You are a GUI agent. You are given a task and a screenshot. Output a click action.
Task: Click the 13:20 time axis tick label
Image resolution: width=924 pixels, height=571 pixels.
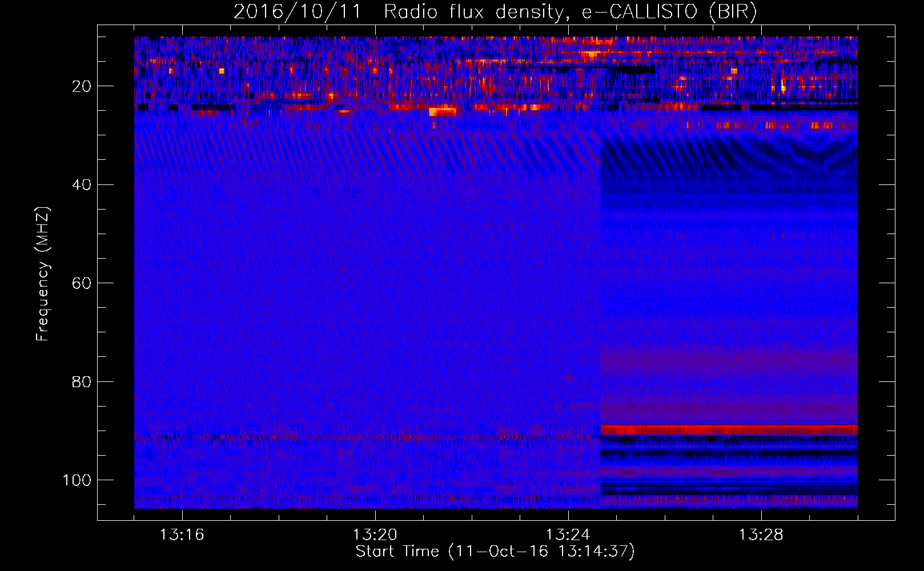click(x=375, y=535)
